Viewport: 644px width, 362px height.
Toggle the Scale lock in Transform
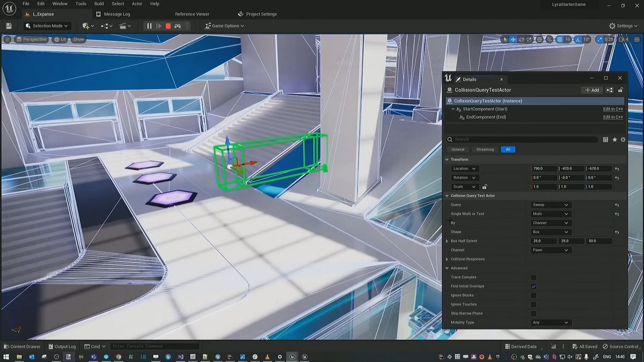coord(485,187)
